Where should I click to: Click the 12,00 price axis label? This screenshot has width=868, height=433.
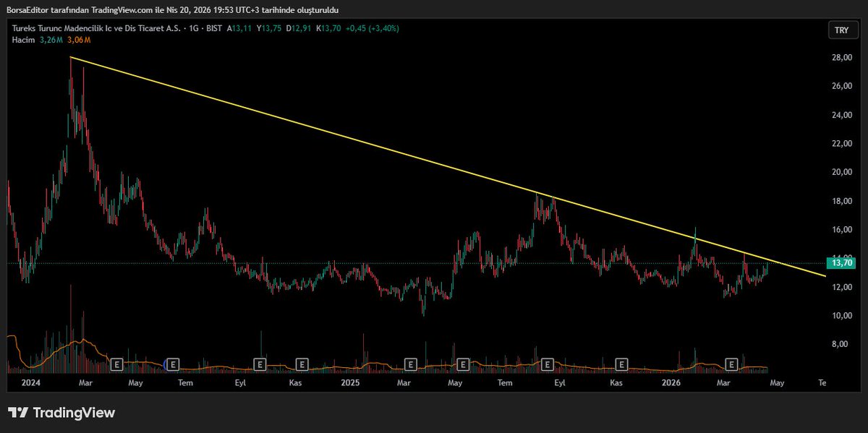[x=841, y=287]
